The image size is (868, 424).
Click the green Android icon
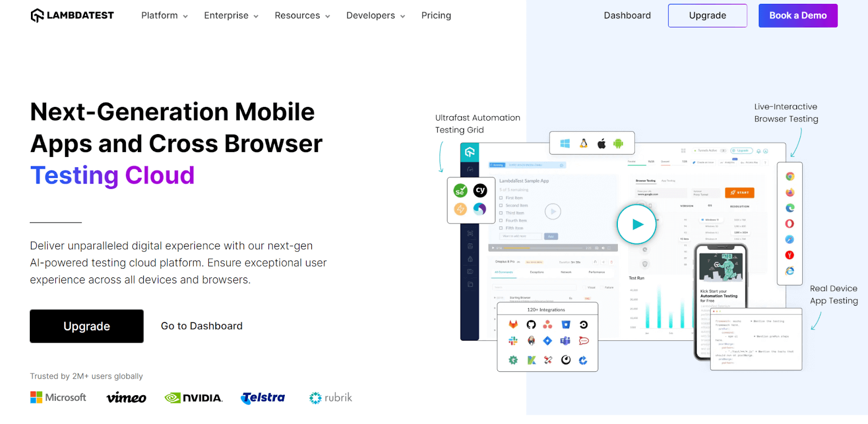pos(618,143)
